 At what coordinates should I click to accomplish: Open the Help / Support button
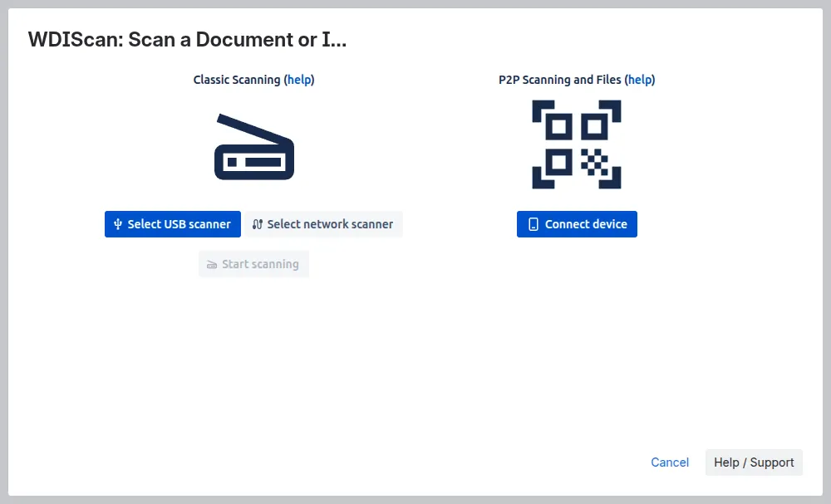click(x=754, y=462)
